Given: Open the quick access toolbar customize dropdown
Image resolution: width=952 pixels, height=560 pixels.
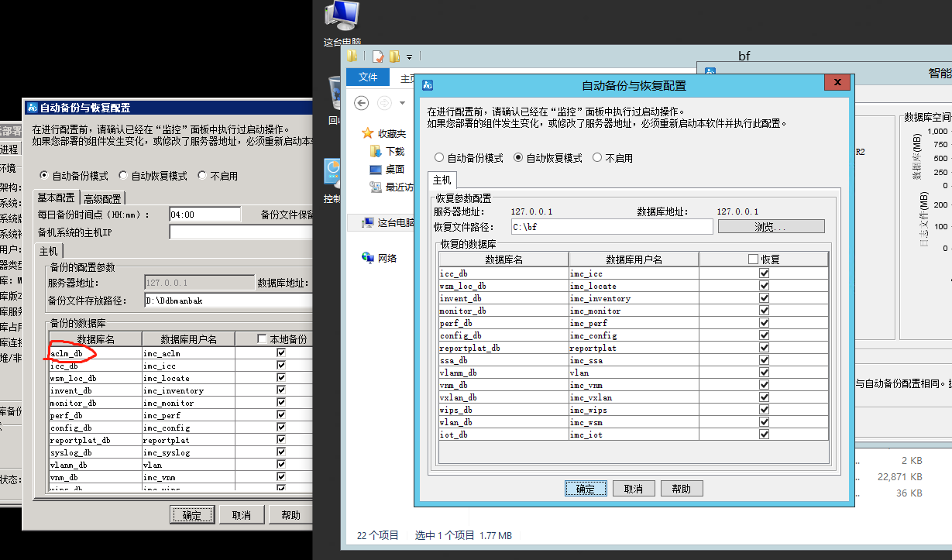Looking at the screenshot, I should (x=409, y=57).
